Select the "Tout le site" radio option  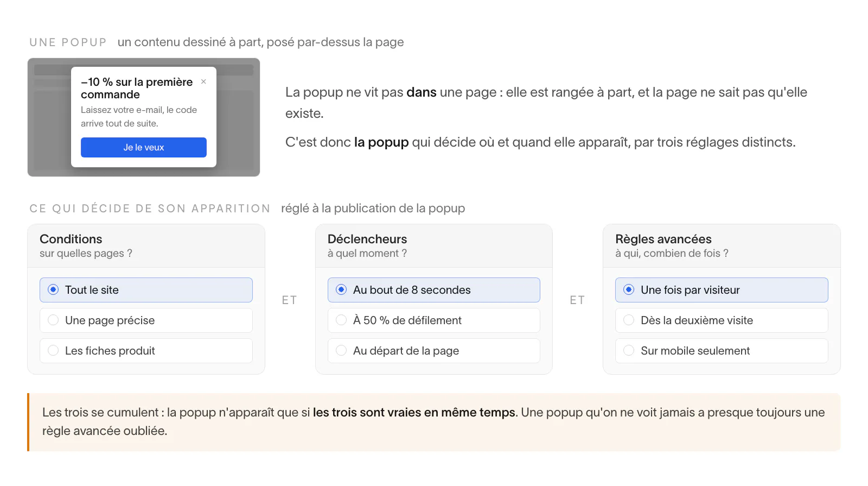pyautogui.click(x=146, y=290)
